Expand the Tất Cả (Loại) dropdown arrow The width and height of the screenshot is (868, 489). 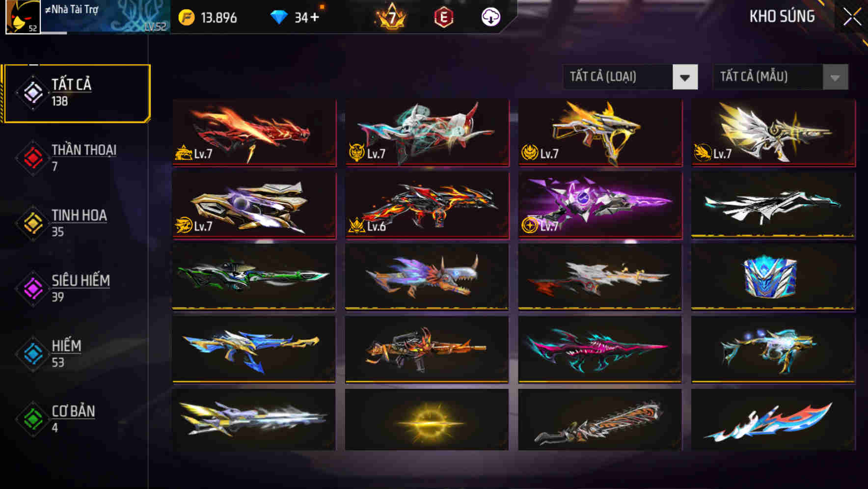pyautogui.click(x=685, y=77)
